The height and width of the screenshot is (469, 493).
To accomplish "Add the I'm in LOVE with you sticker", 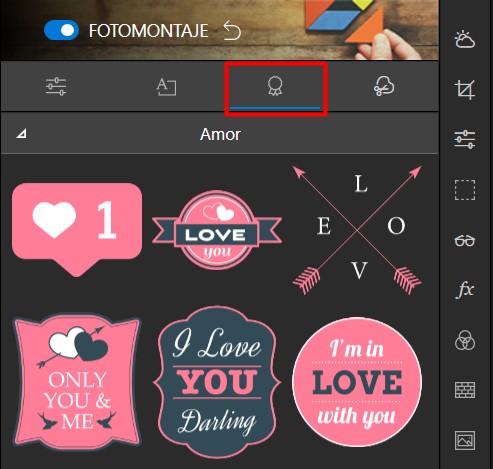I will tap(357, 382).
